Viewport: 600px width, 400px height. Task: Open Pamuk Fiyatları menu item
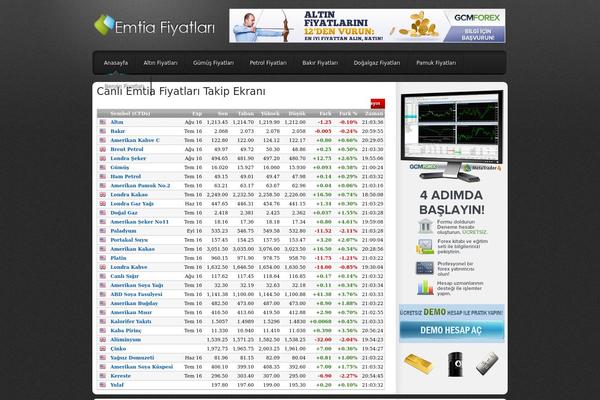[436, 63]
